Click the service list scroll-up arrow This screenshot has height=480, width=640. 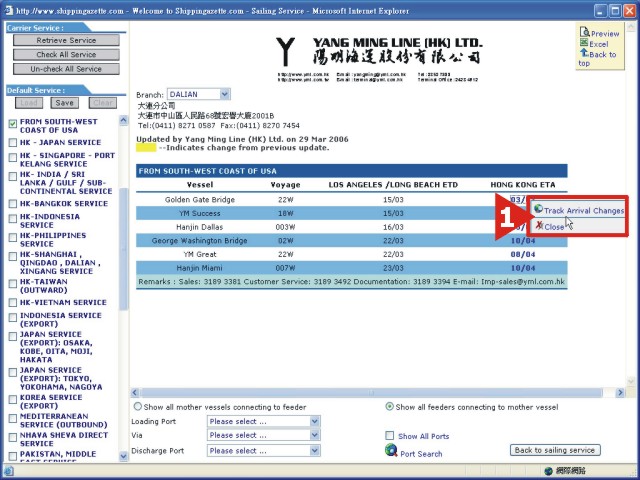tap(123, 120)
